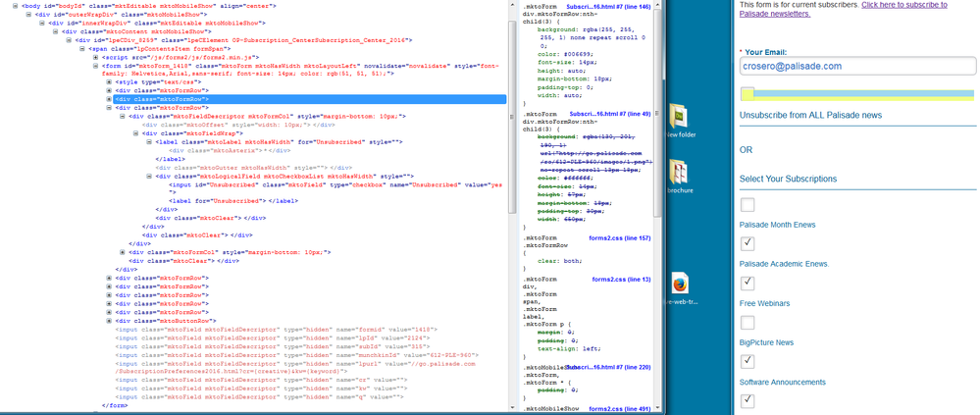Click the closing form tag row

[115, 405]
